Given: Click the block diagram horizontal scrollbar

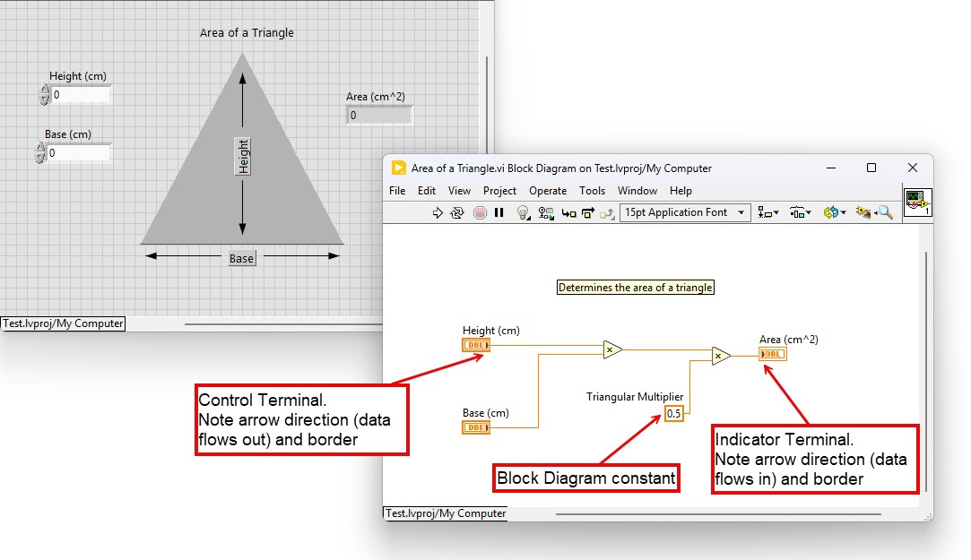Looking at the screenshot, I should coord(718,513).
